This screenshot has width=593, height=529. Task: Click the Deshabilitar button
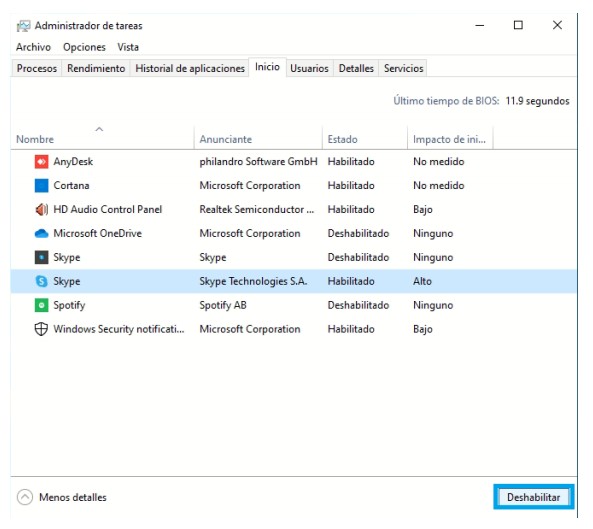[x=534, y=497]
